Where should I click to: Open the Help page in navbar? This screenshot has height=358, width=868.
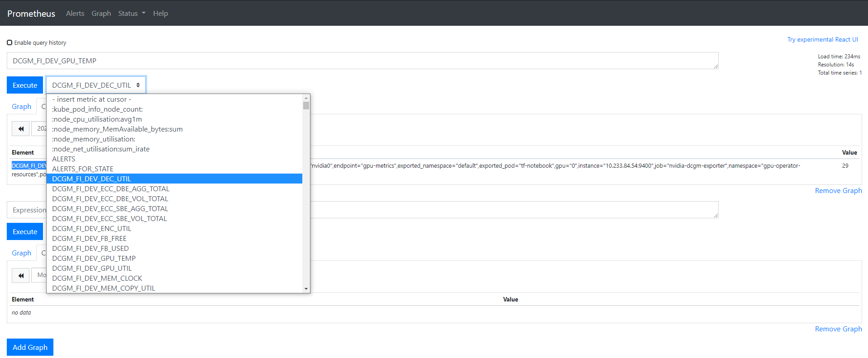pos(160,13)
